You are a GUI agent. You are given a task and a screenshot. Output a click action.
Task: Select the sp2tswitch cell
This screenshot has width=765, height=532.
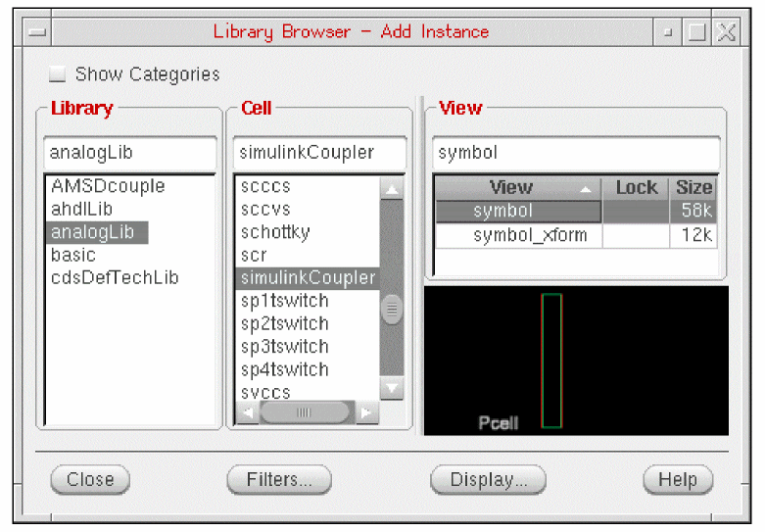[284, 323]
